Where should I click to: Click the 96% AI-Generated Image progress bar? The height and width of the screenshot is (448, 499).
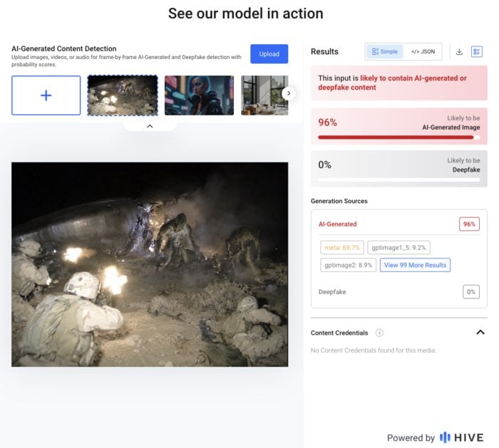coord(398,137)
